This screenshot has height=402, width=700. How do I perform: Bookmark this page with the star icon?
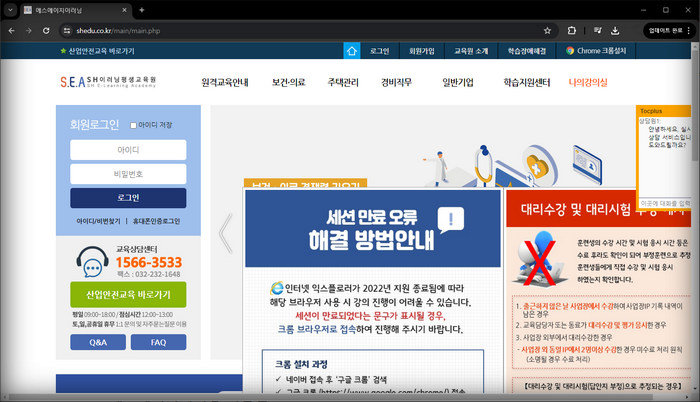click(547, 31)
